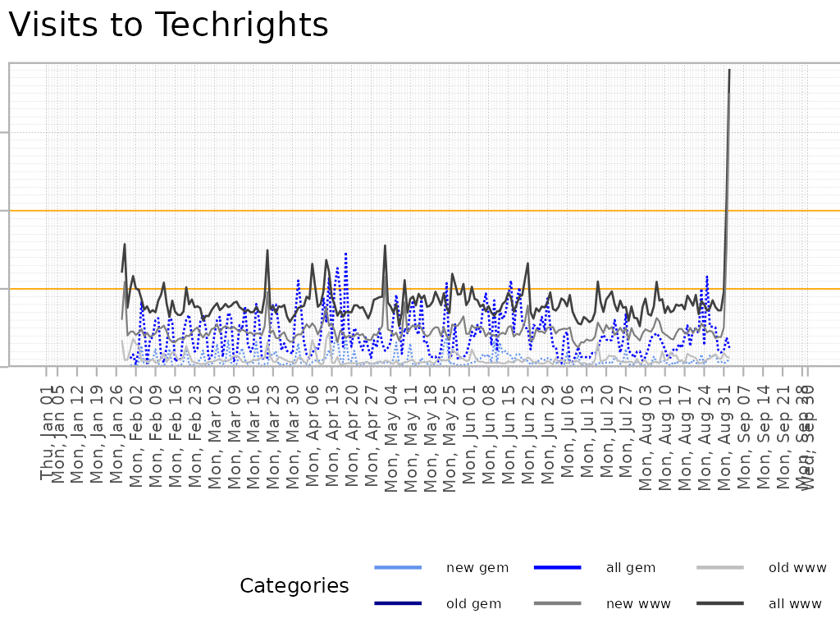Click the 'Mon, Jan 26' axis label

tap(116, 433)
